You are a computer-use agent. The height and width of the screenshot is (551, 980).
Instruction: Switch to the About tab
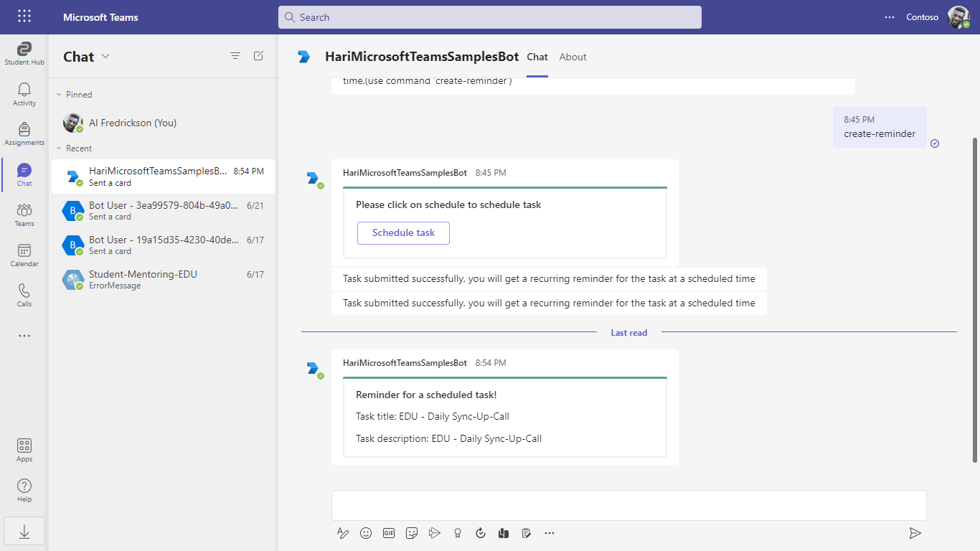pos(573,57)
